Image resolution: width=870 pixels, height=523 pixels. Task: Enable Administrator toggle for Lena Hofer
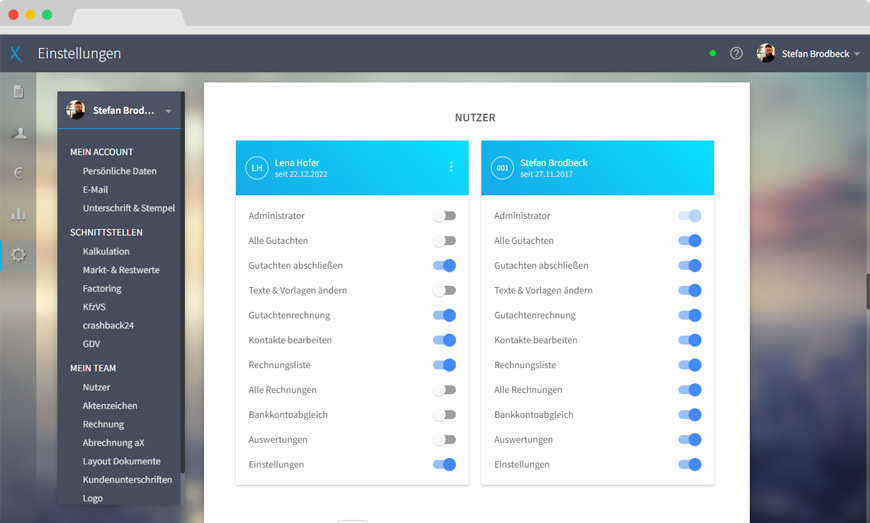pos(444,216)
